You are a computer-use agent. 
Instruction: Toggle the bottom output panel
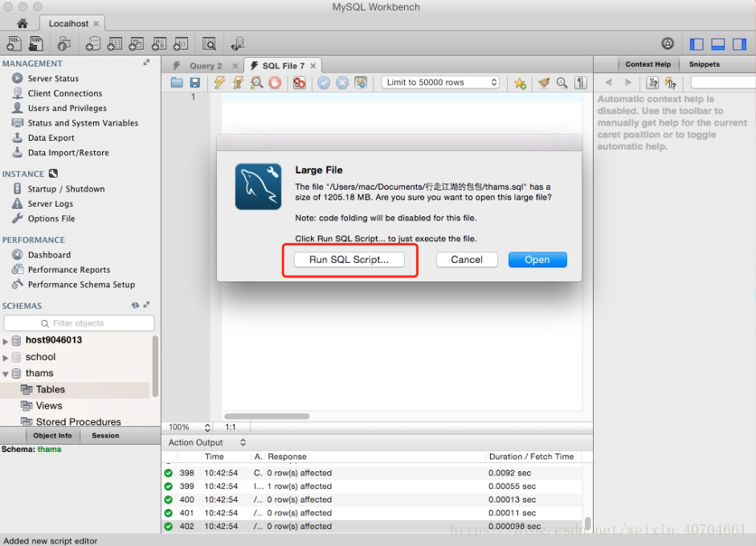pyautogui.click(x=718, y=44)
